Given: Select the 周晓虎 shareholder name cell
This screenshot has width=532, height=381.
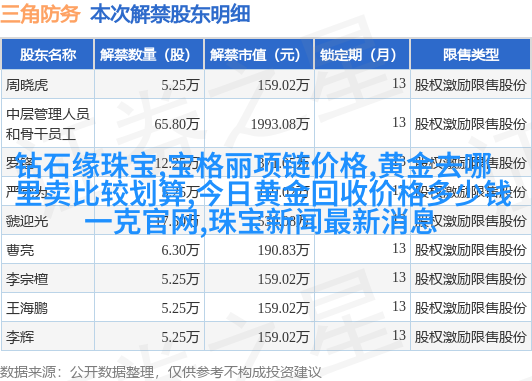Looking at the screenshot, I should click(48, 84).
